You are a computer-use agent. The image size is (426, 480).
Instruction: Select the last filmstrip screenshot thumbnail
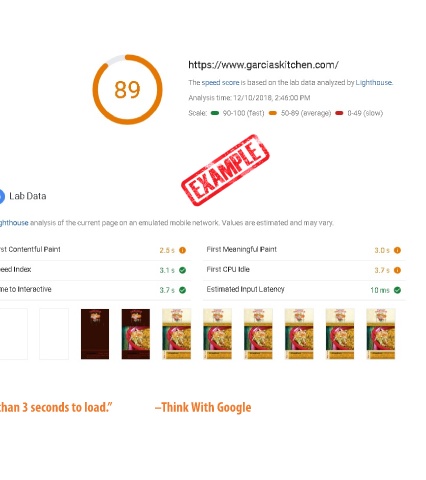(381, 334)
